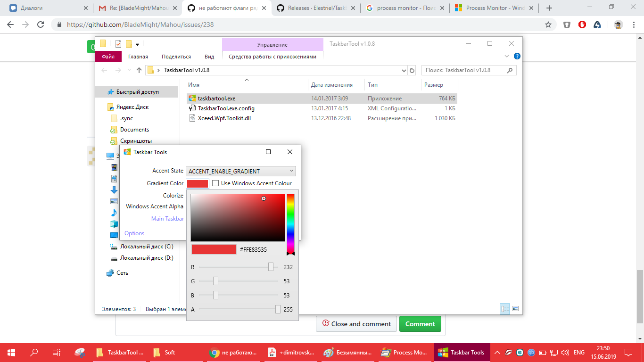Viewport: 644px width, 362px height.
Task: Switch to large icons view
Action: click(515, 309)
